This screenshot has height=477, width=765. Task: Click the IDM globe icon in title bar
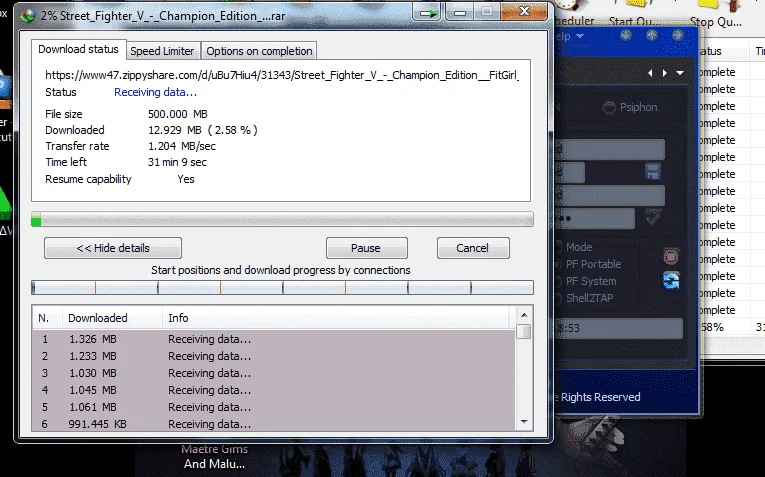(x=27, y=16)
